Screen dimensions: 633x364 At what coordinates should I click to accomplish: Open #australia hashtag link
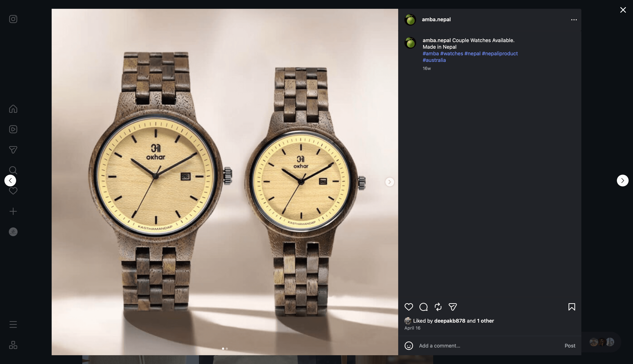click(434, 60)
